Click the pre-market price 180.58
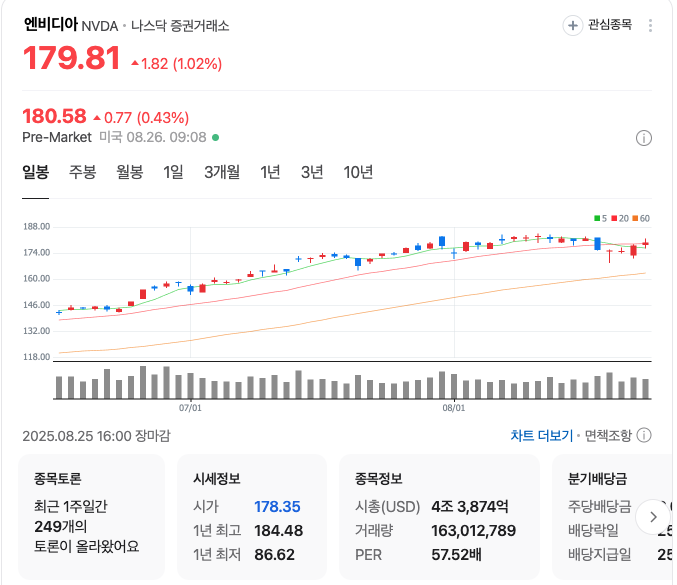 pos(54,116)
